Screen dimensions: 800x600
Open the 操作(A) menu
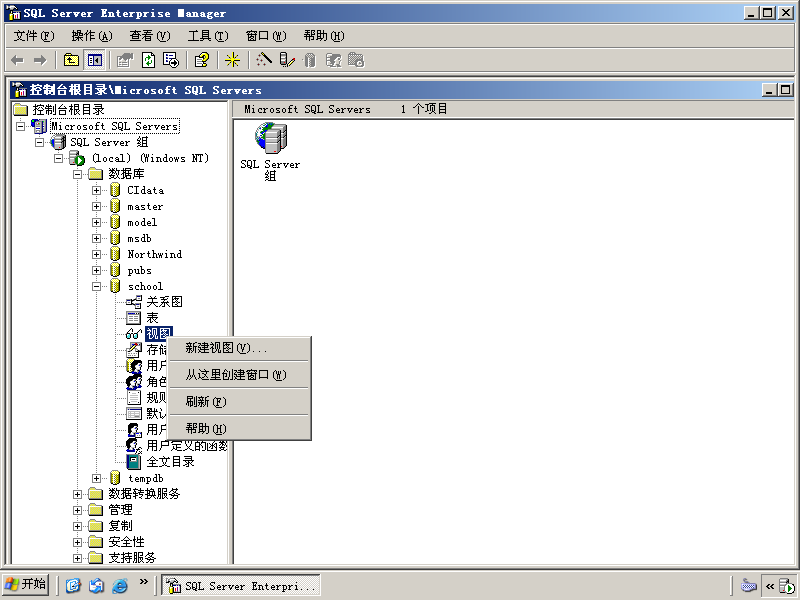pos(92,36)
